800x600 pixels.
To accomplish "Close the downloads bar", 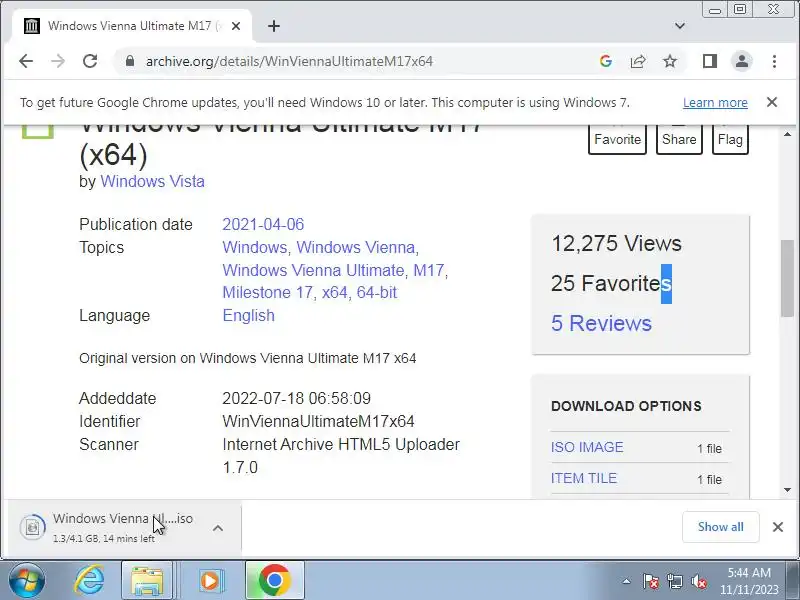I will point(778,527).
